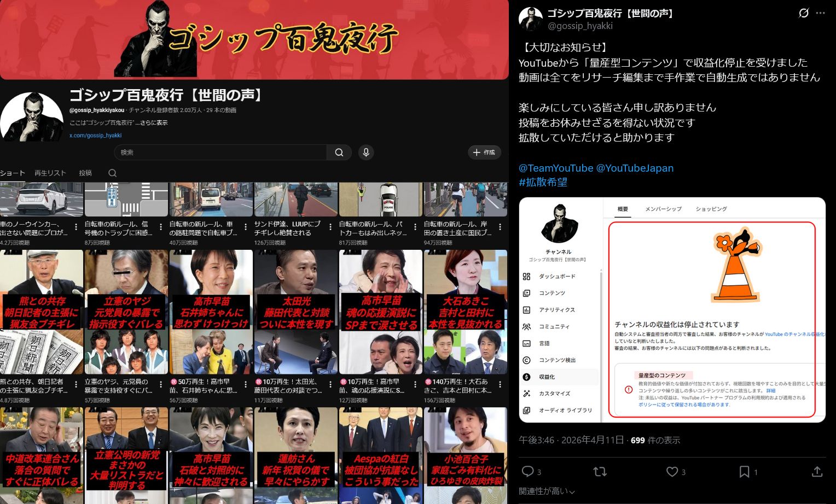Click the channel tab search icon

[x=113, y=173]
